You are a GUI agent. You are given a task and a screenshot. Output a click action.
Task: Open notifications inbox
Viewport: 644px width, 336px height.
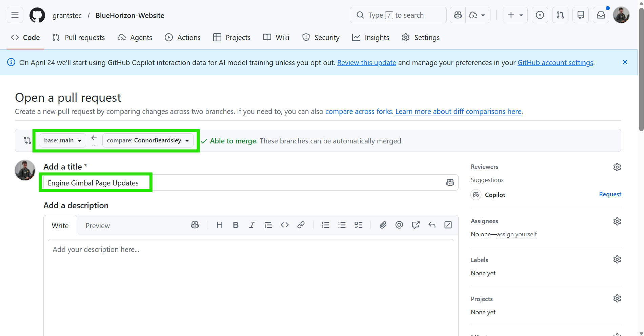pyautogui.click(x=601, y=15)
